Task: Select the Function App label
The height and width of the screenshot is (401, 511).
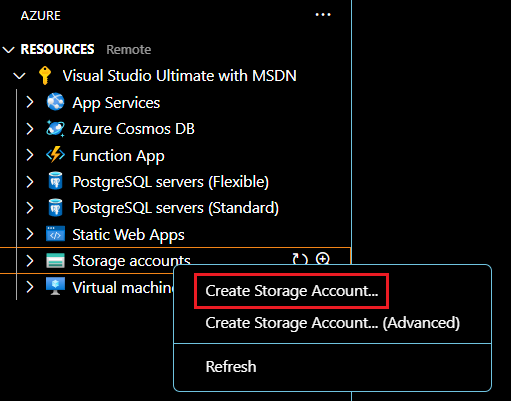Action: pyautogui.click(x=119, y=156)
